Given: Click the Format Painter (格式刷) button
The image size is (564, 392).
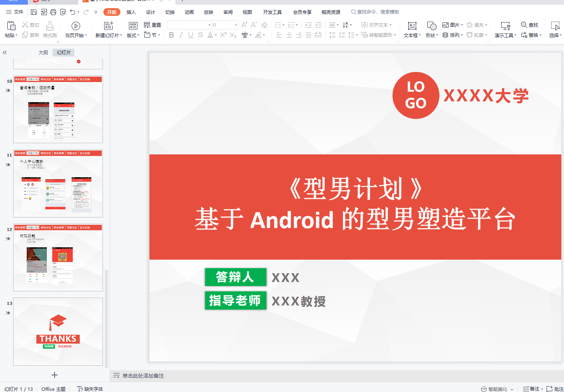Looking at the screenshot, I should tap(50, 30).
